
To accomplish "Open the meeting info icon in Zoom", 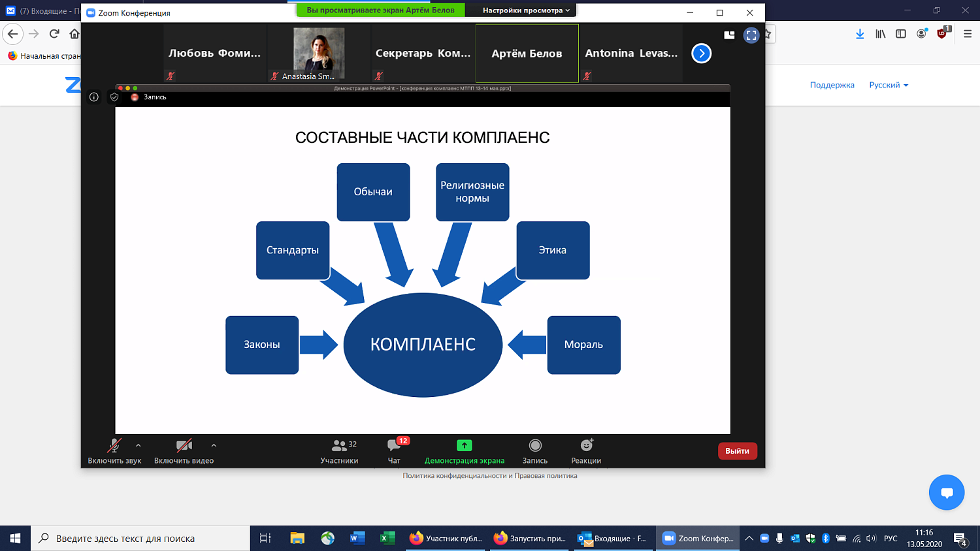I will tap(94, 97).
